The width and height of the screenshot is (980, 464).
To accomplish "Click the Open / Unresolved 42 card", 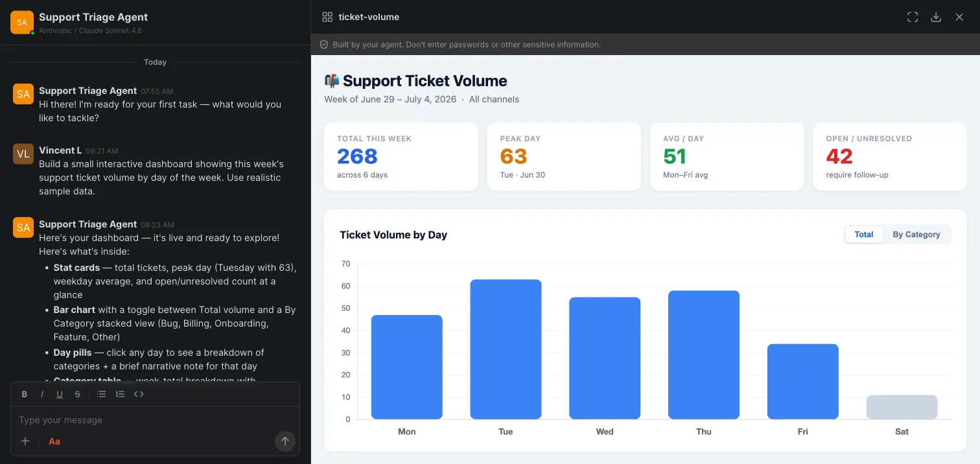I will pyautogui.click(x=890, y=157).
